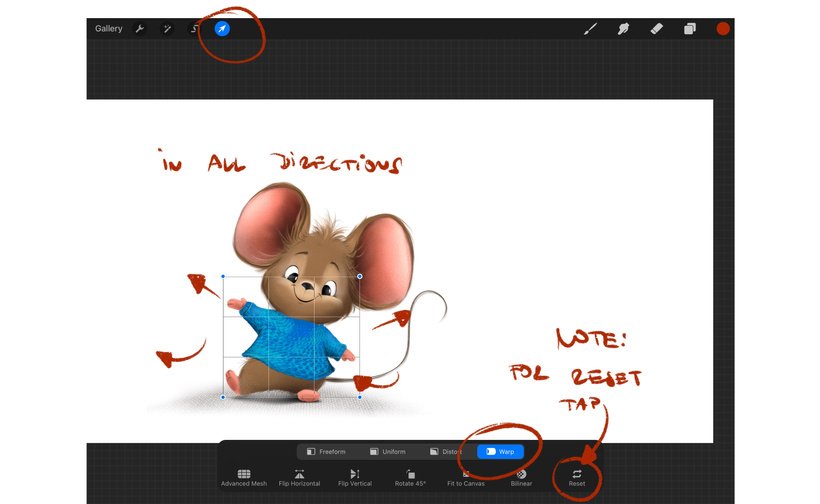Toggle the blue Transform arrow tool
This screenshot has height=504, width=820.
tap(222, 29)
